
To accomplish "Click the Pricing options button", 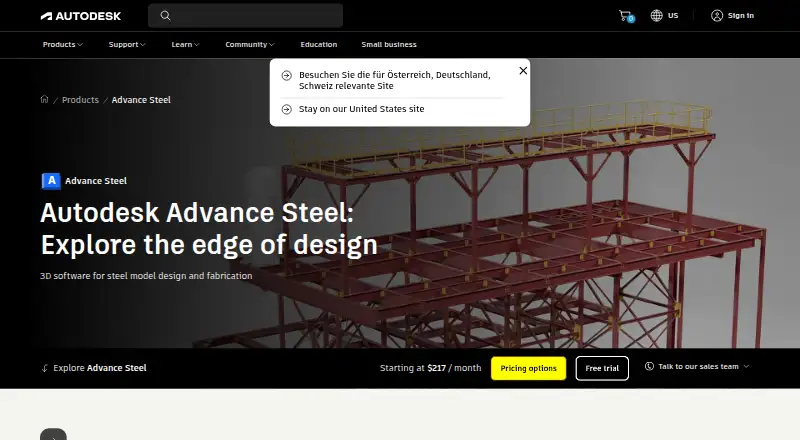I will (528, 368).
